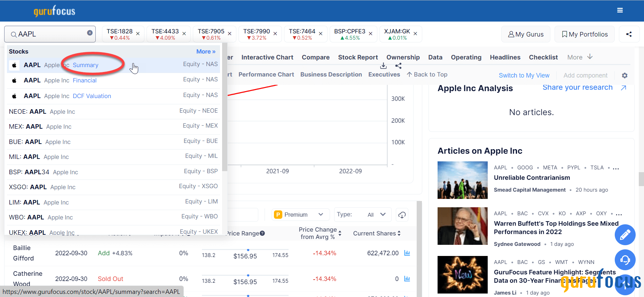The image size is (644, 297).
Task: Click the download icon above Executives
Action: (x=383, y=66)
